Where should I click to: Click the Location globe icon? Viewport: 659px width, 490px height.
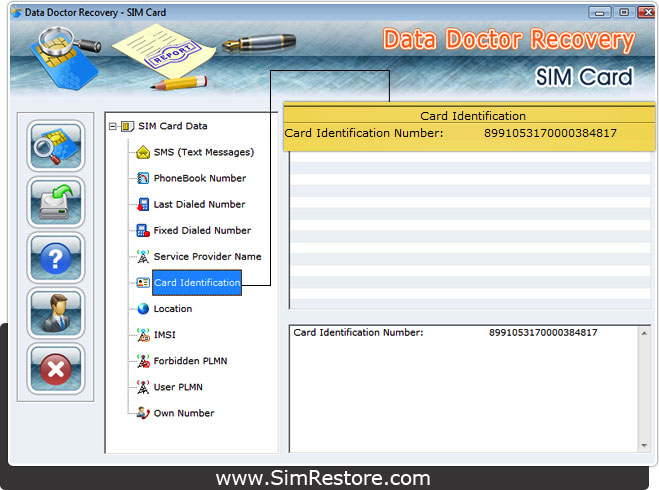pyautogui.click(x=143, y=308)
